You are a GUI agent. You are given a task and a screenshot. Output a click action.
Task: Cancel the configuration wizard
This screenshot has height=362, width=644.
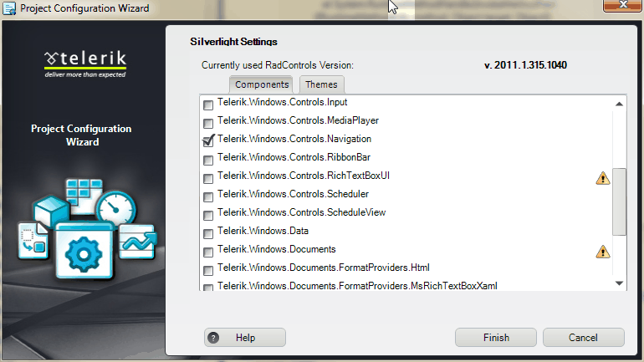point(583,338)
